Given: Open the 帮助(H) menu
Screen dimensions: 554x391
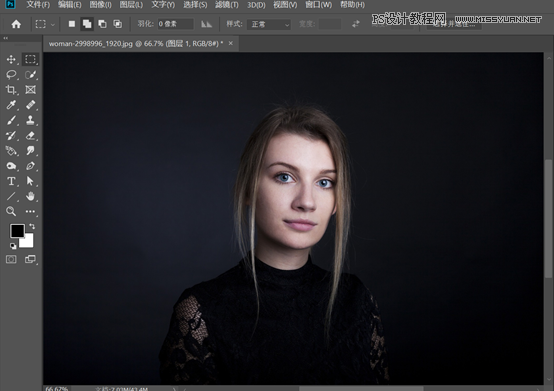Looking at the screenshot, I should point(352,5).
